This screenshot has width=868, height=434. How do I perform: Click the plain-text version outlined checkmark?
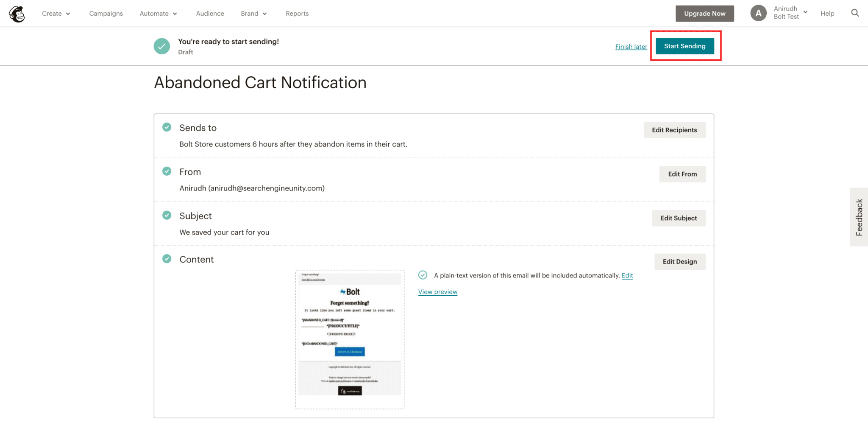click(x=423, y=275)
